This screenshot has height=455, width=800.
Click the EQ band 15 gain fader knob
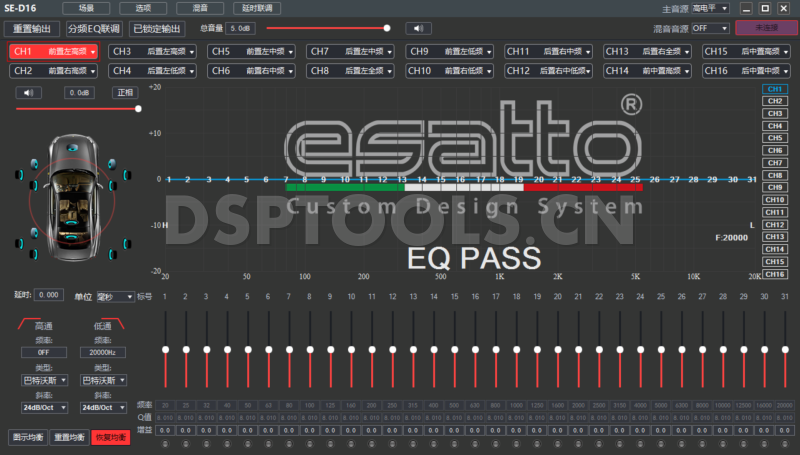[455, 349]
